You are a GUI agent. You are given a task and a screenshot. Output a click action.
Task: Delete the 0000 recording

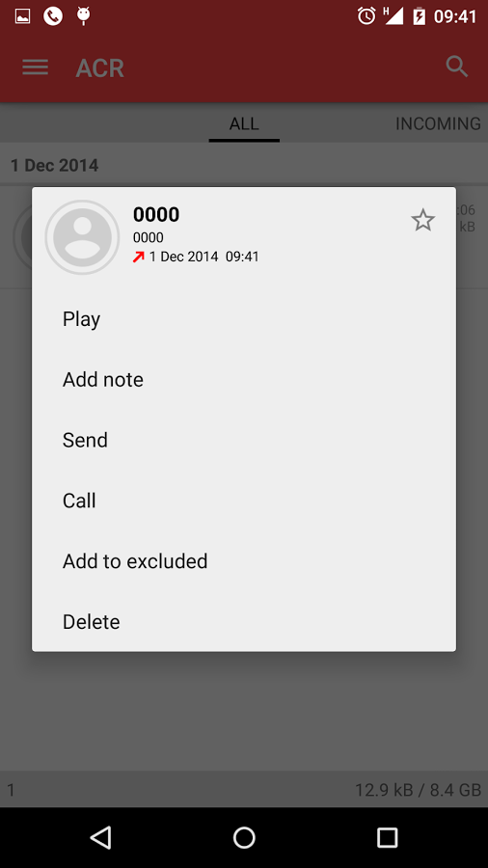tap(244, 622)
